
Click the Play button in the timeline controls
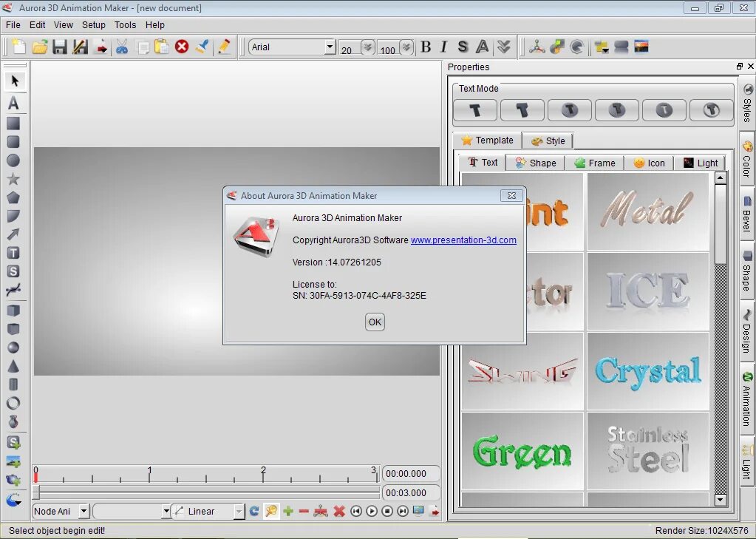click(x=372, y=511)
